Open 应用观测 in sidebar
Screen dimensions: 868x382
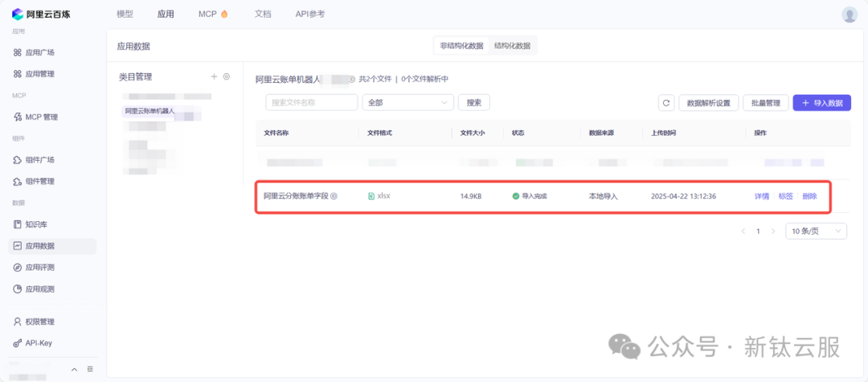(x=35, y=289)
